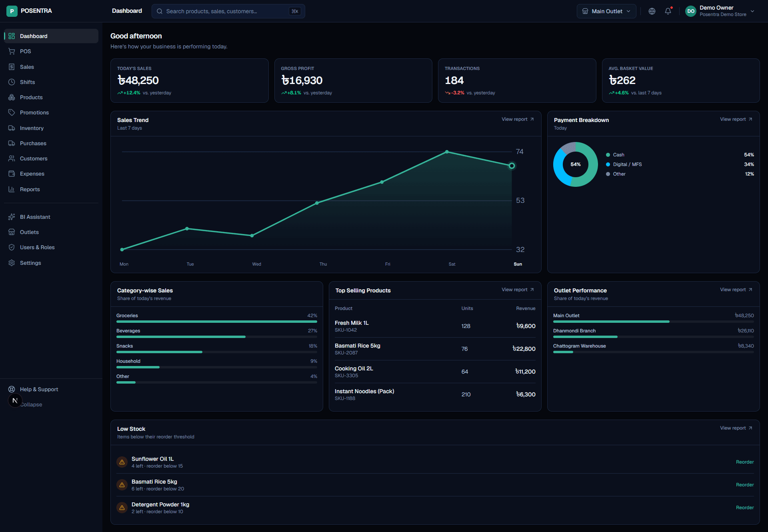Click the Posentra logo icon
This screenshot has height=532, width=768.
12,11
